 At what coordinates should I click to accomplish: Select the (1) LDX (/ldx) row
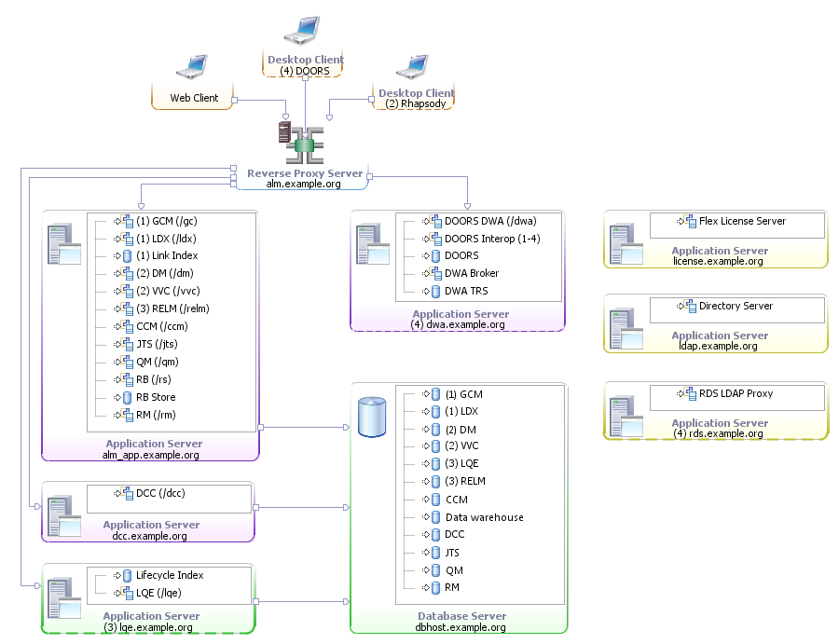(x=155, y=239)
